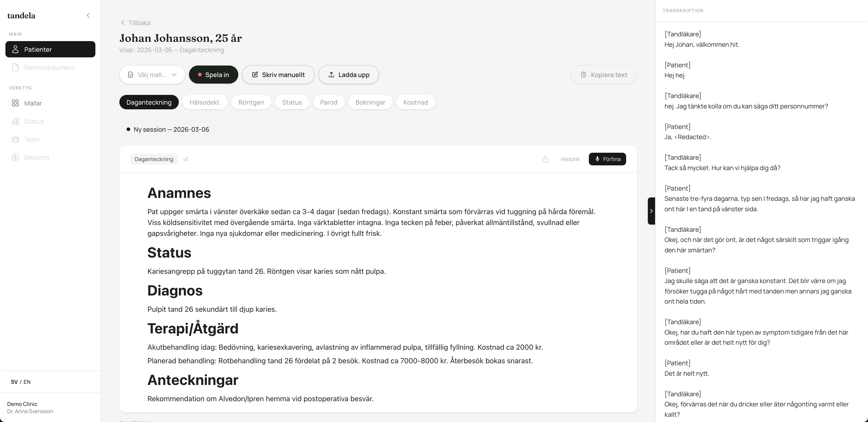Select the Parod tab
This screenshot has width=868, height=422.
328,102
